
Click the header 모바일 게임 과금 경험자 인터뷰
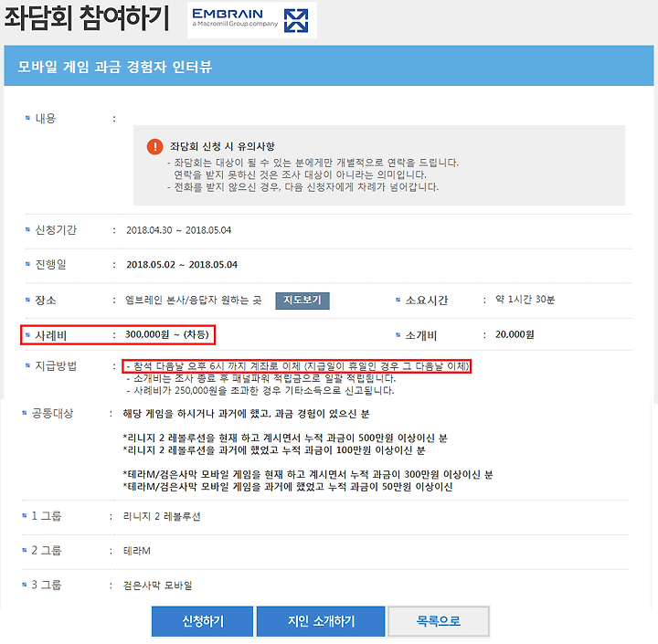pos(114,67)
